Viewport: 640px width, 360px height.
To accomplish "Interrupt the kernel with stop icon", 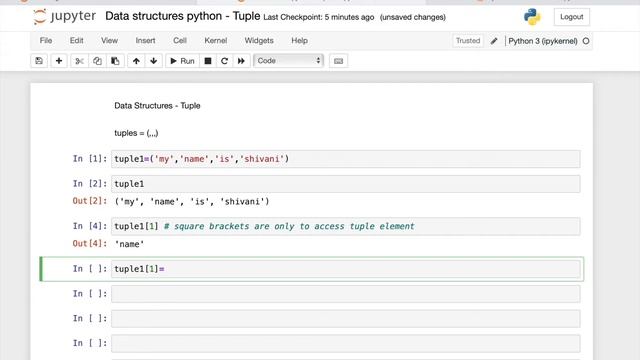I will pos(208,61).
